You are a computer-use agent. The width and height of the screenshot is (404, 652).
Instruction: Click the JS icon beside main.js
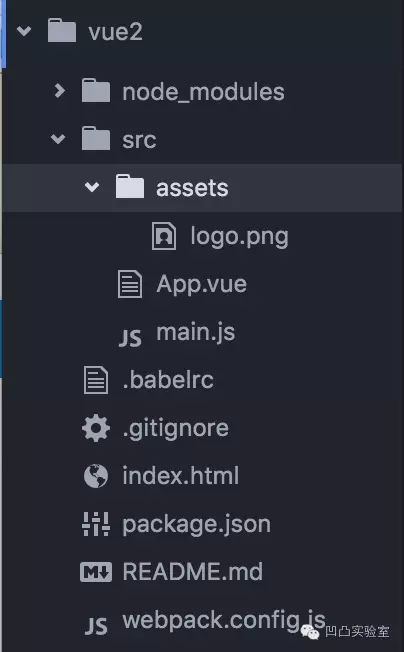tap(130, 338)
